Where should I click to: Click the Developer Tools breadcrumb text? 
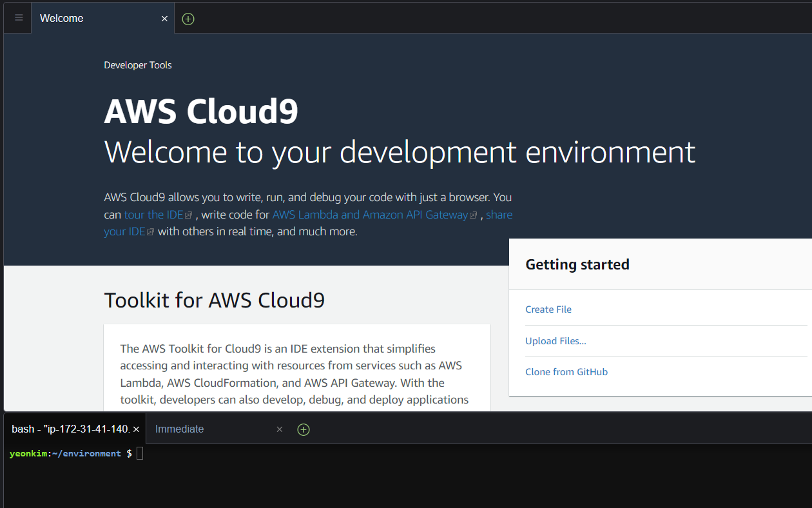tap(138, 65)
